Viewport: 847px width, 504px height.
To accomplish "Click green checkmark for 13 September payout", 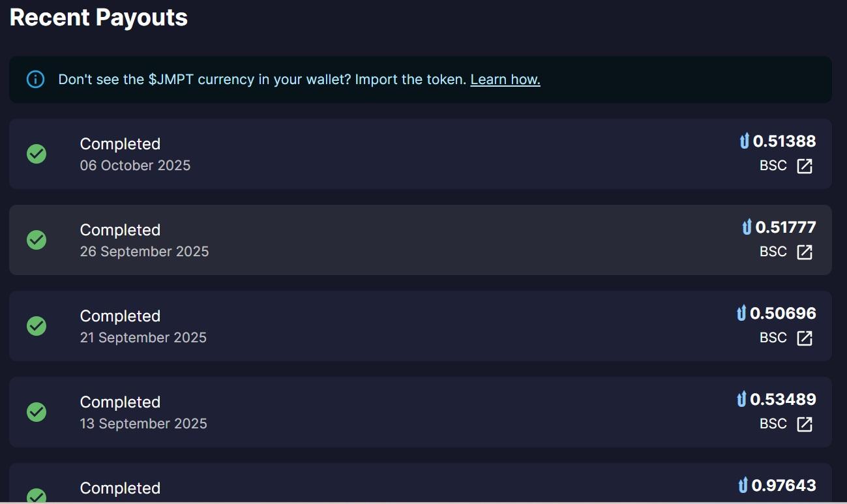I will (x=37, y=412).
